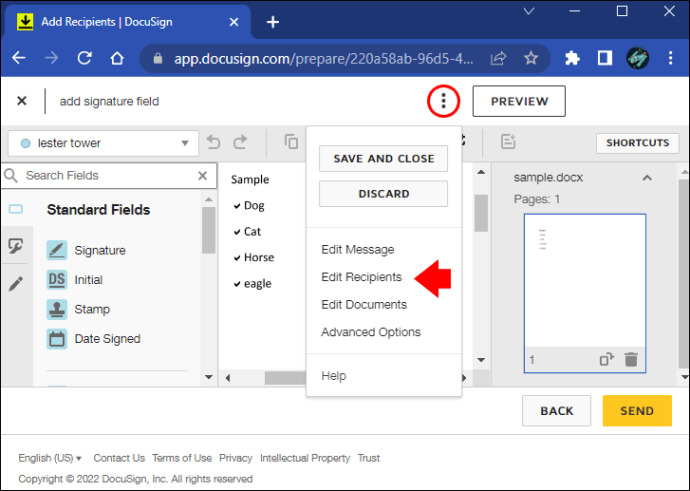690x491 pixels.
Task: Bookmark this page with the star
Action: pyautogui.click(x=531, y=58)
